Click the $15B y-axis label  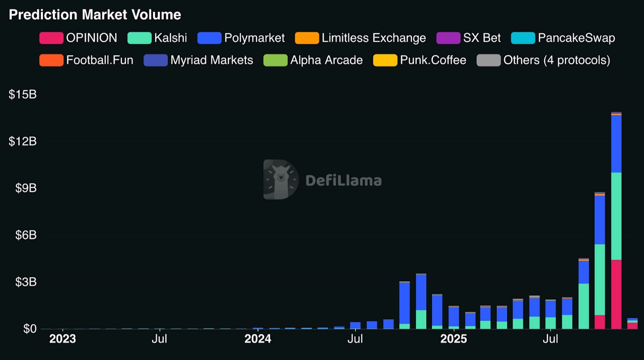click(22, 95)
